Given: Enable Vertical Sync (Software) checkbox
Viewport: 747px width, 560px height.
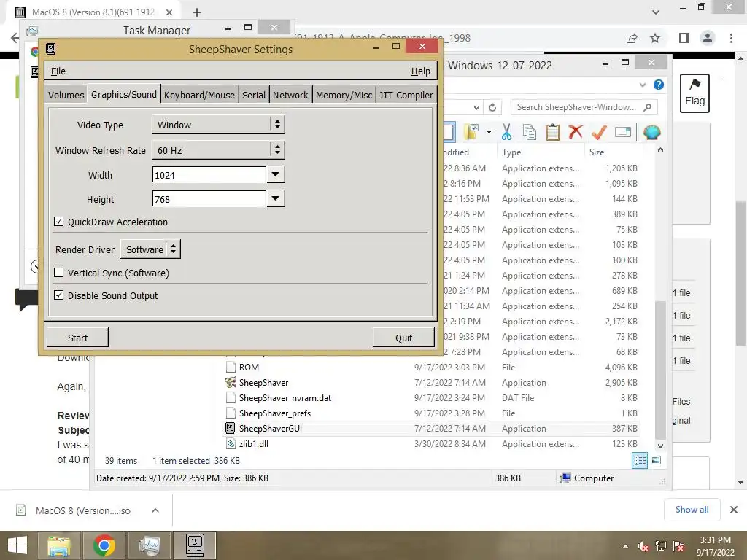Looking at the screenshot, I should (x=58, y=273).
